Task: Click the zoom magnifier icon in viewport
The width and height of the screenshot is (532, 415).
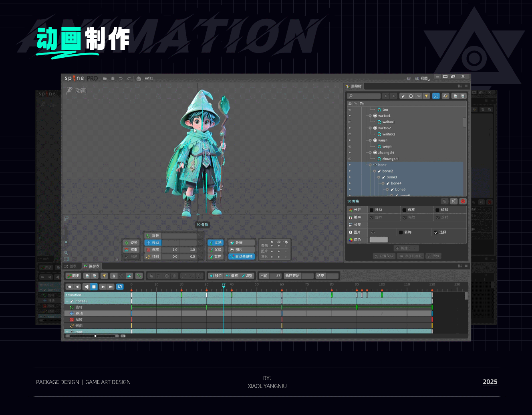Action: 66,253
